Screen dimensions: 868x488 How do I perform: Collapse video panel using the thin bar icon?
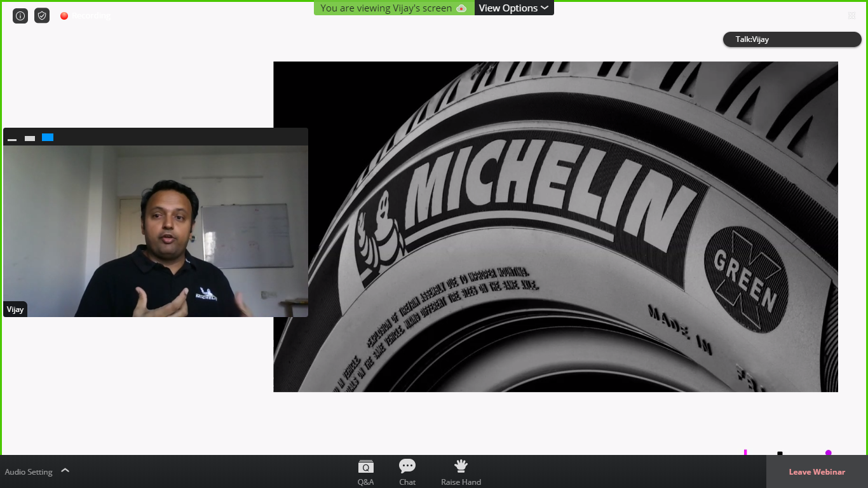tap(12, 139)
